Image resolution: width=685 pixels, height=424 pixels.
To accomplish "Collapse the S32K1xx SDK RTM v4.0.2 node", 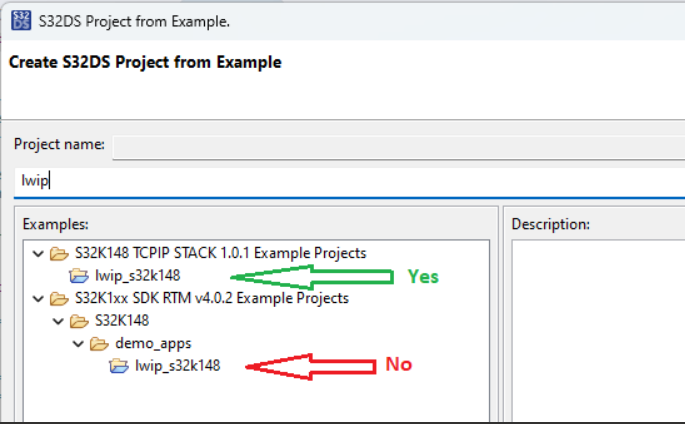I will (x=38, y=299).
